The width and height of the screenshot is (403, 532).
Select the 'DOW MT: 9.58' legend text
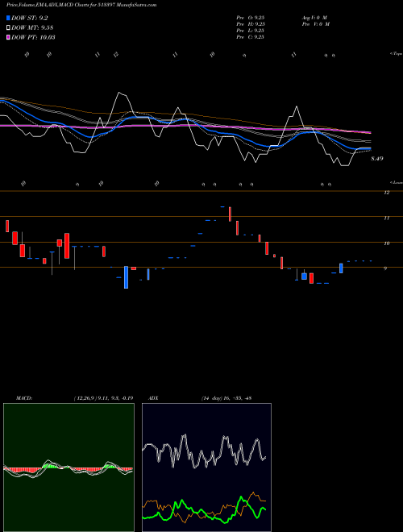point(32,27)
